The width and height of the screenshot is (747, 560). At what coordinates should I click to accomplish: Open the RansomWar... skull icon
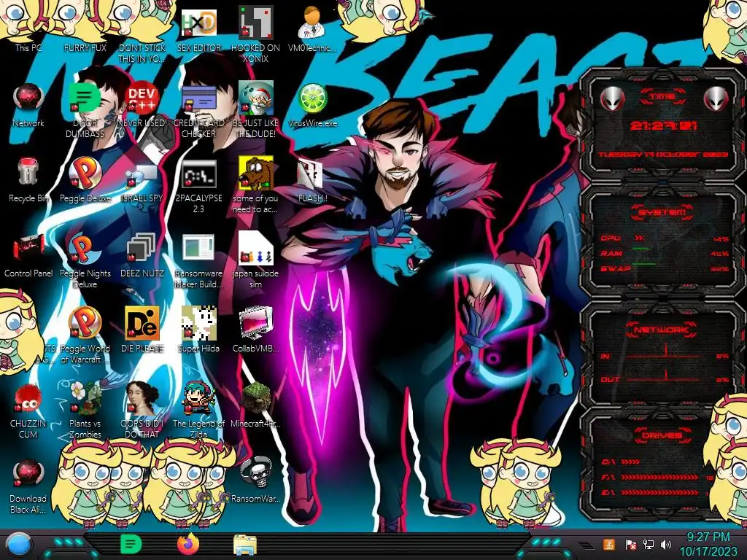point(256,473)
